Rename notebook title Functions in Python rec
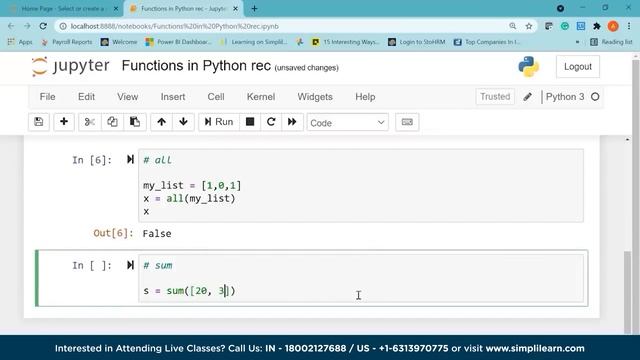Image resolution: width=640 pixels, height=360 pixels. [196, 66]
